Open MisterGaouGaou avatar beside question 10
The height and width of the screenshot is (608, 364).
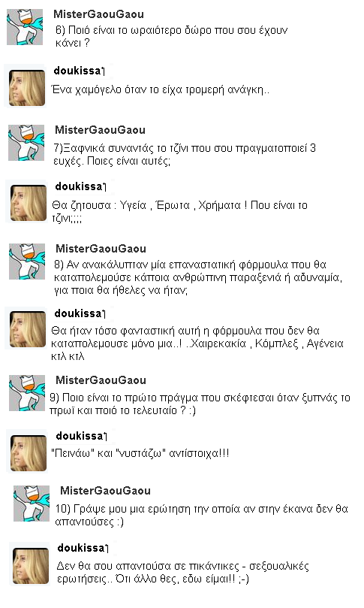tap(32, 504)
